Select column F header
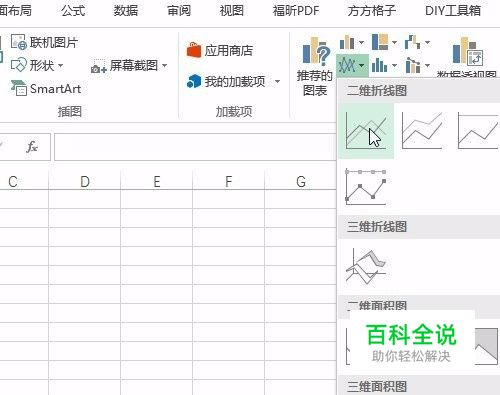500x395 pixels. pos(228,181)
